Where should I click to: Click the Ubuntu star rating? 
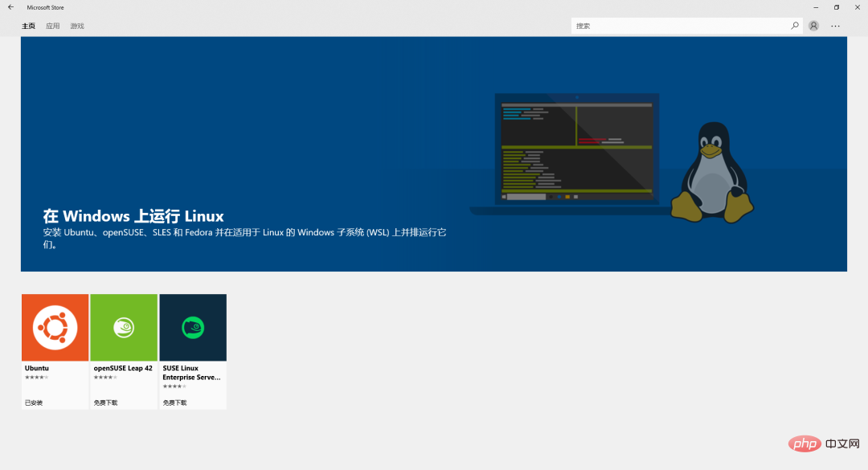[37, 377]
